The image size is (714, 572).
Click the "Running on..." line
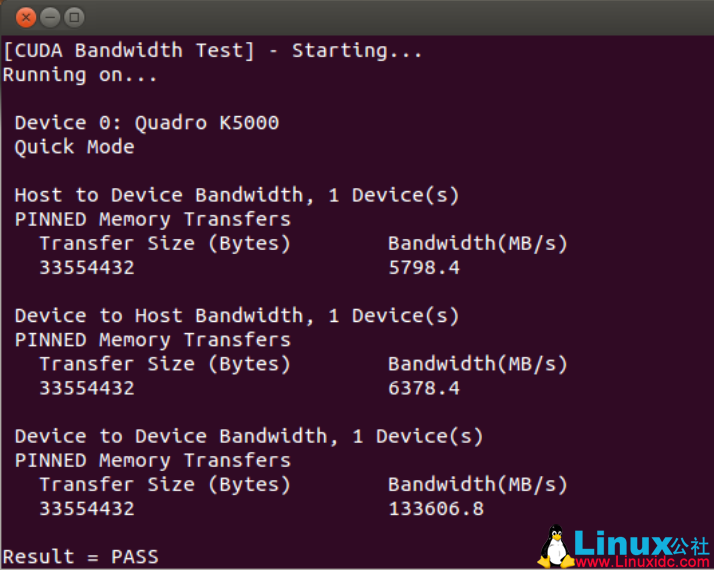[80, 75]
